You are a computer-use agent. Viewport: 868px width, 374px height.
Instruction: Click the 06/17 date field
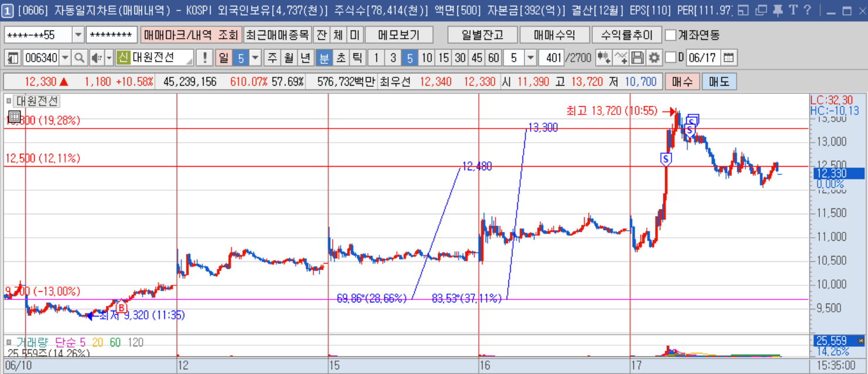pyautogui.click(x=703, y=58)
